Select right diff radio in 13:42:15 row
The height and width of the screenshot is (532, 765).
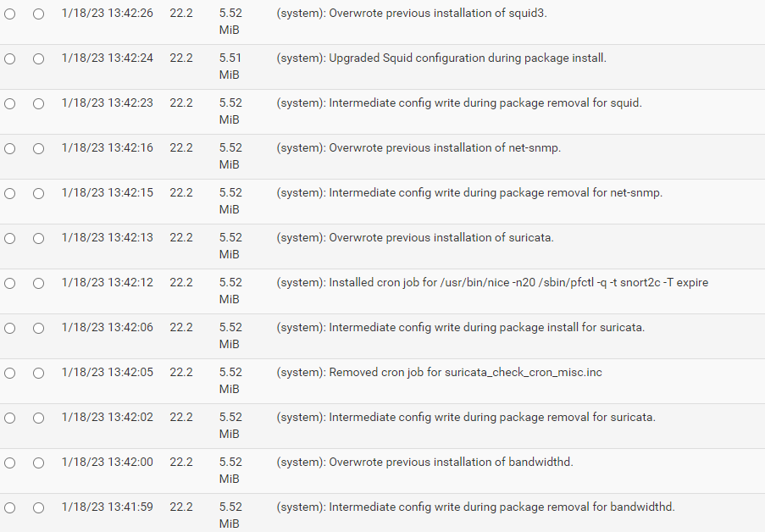(38, 194)
